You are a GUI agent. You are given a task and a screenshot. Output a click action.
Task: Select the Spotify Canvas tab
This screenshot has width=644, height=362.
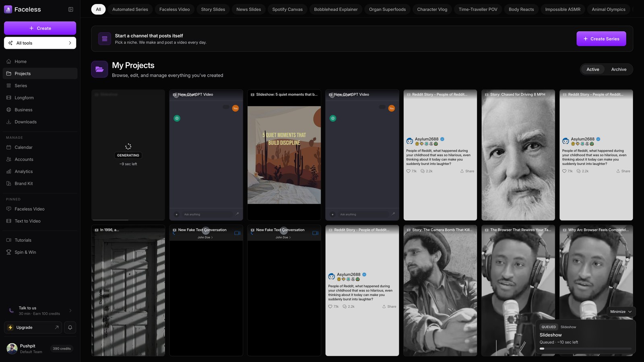(287, 9)
